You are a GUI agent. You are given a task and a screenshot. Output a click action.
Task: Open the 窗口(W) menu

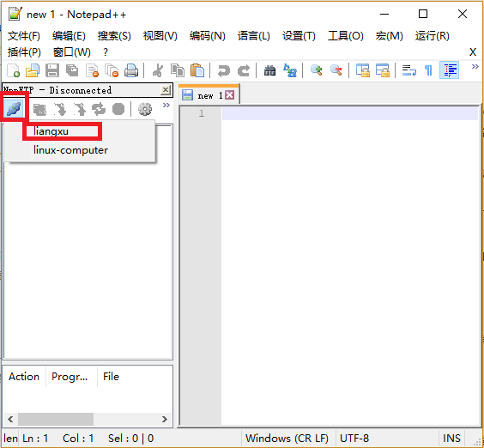pyautogui.click(x=71, y=52)
